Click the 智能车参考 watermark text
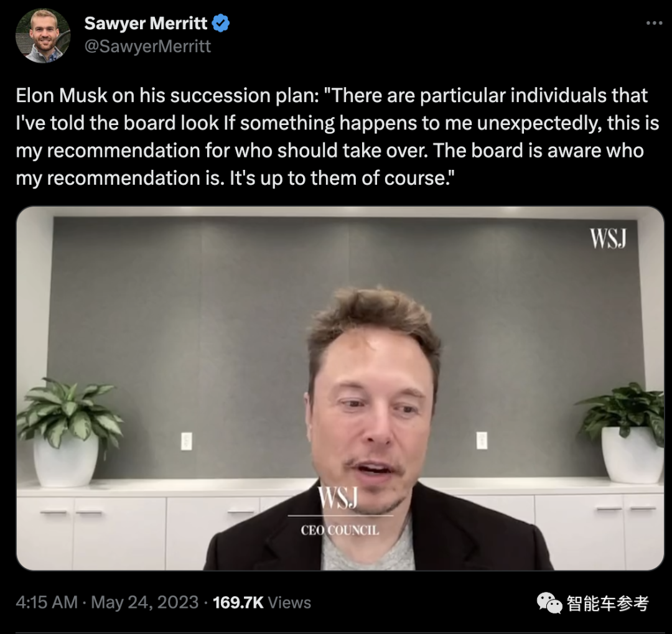 tap(608, 603)
